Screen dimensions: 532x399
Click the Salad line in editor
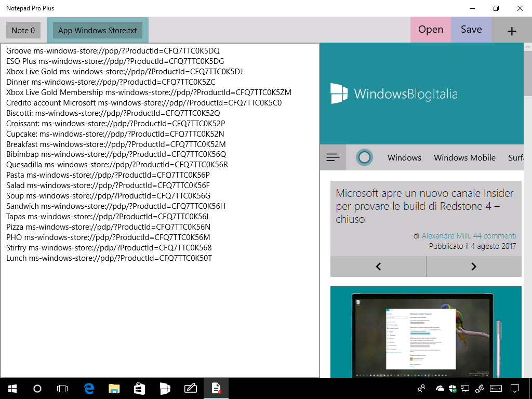pyautogui.click(x=108, y=185)
